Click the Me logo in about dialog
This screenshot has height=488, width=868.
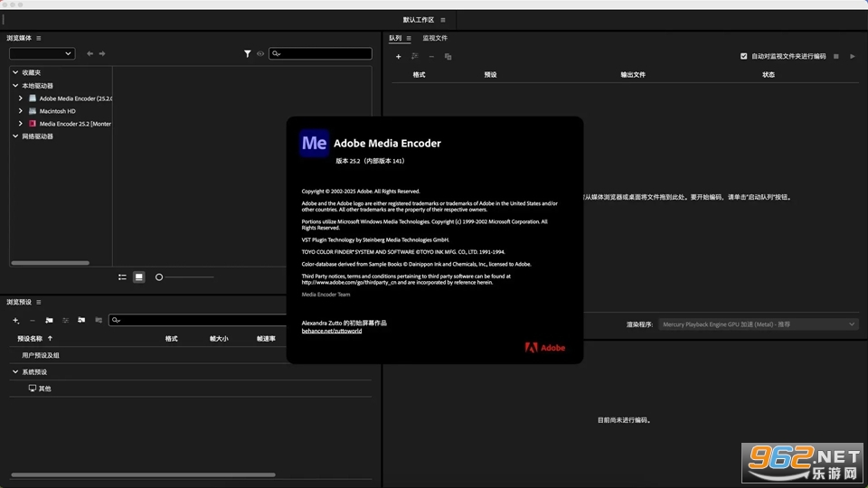(x=314, y=144)
